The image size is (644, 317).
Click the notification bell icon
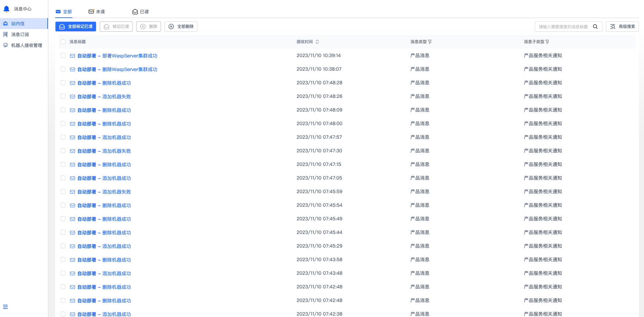6,9
